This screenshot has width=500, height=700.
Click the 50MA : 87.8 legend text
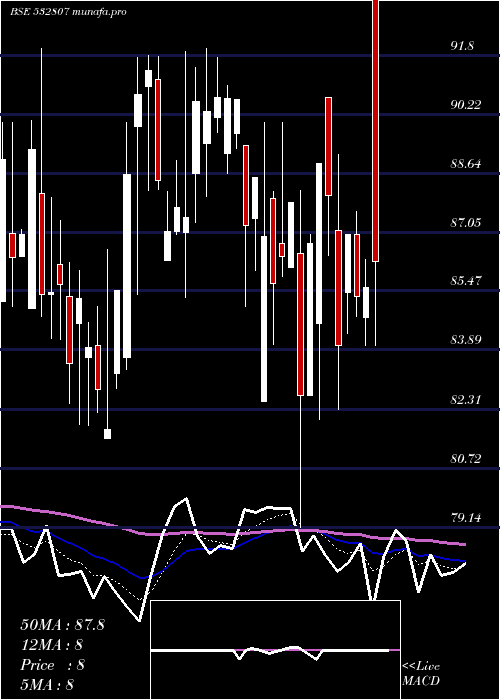62,625
